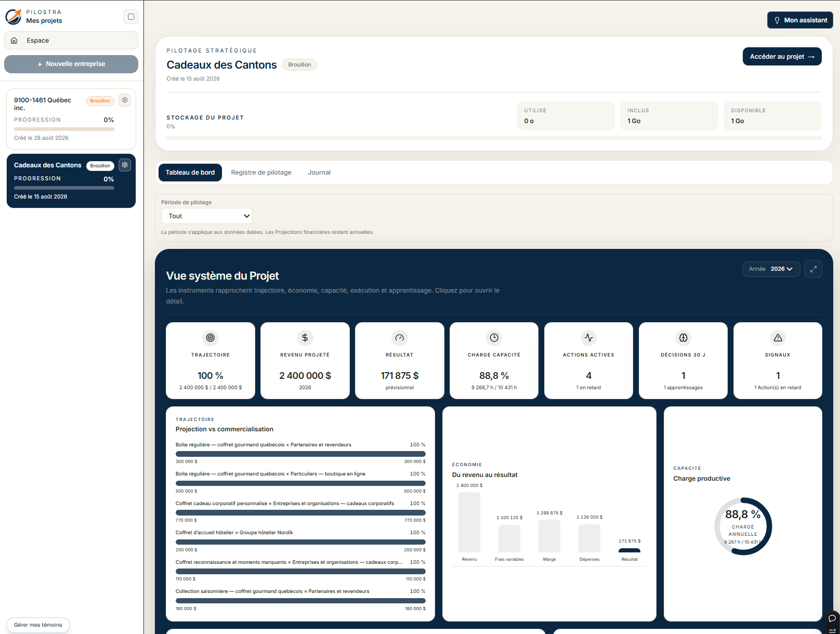840x634 pixels.
Task: Click the Décisions 30 J brain icon
Action: 683,338
